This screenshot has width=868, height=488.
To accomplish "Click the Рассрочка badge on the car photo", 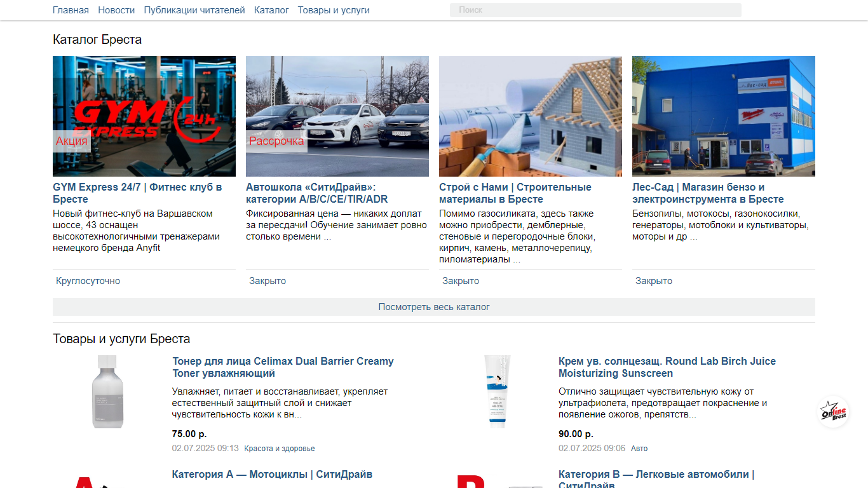I will (276, 141).
